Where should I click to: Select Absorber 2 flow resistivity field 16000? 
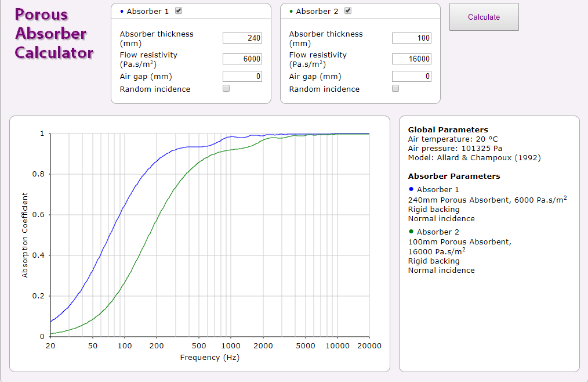[x=412, y=59]
